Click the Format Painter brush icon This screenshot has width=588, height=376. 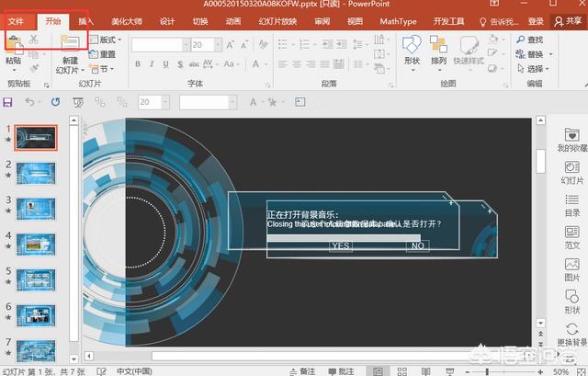(34, 68)
